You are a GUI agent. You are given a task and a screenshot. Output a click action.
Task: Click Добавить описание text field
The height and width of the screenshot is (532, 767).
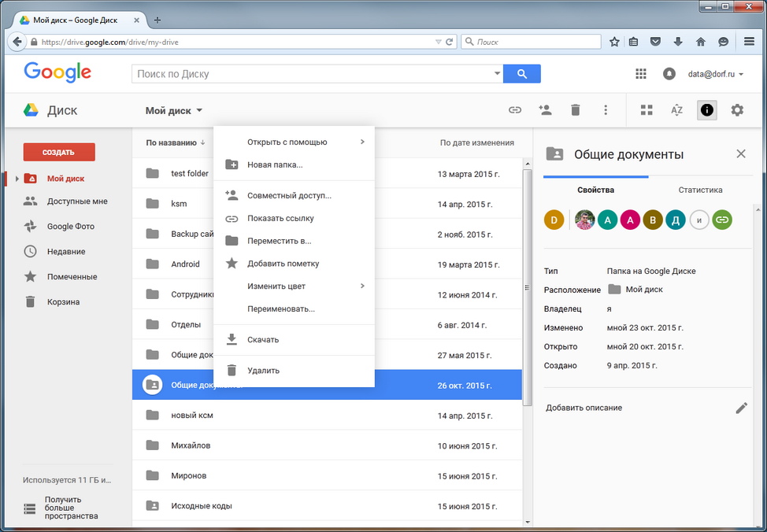pos(584,408)
